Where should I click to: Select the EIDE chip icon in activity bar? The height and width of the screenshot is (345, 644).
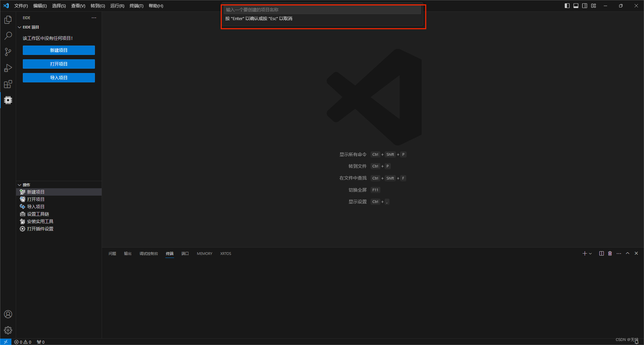point(8,100)
